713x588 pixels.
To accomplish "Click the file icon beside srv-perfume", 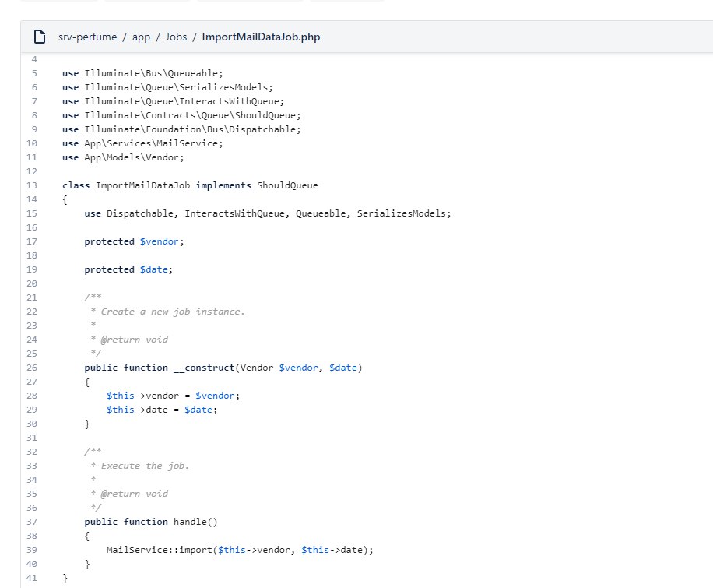I will pos(40,37).
